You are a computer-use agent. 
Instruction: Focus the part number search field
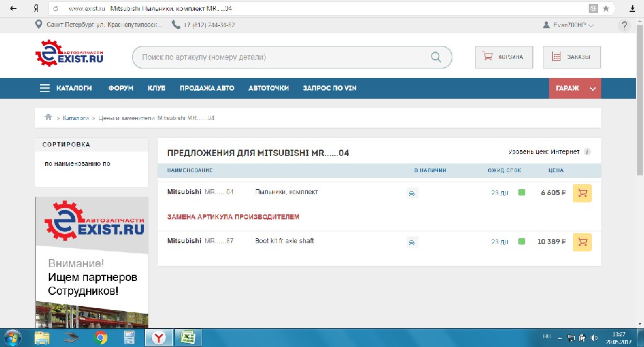coord(283,57)
